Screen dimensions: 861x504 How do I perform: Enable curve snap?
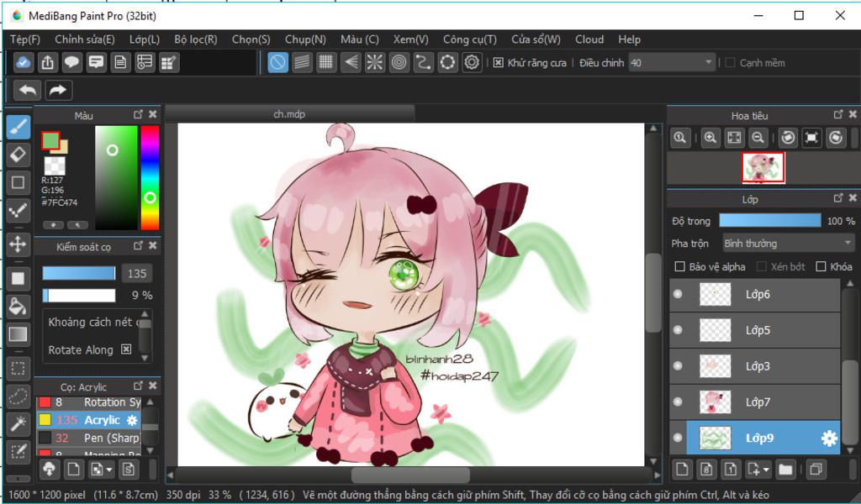pos(424,62)
